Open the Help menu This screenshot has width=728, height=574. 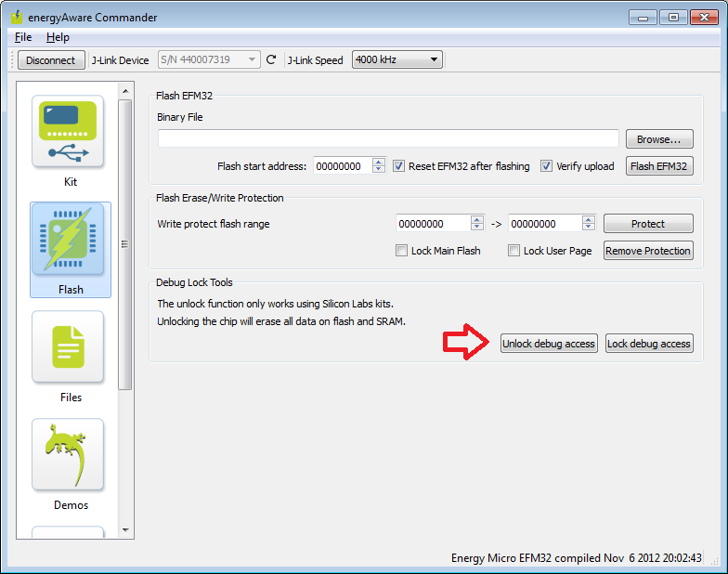(x=58, y=37)
